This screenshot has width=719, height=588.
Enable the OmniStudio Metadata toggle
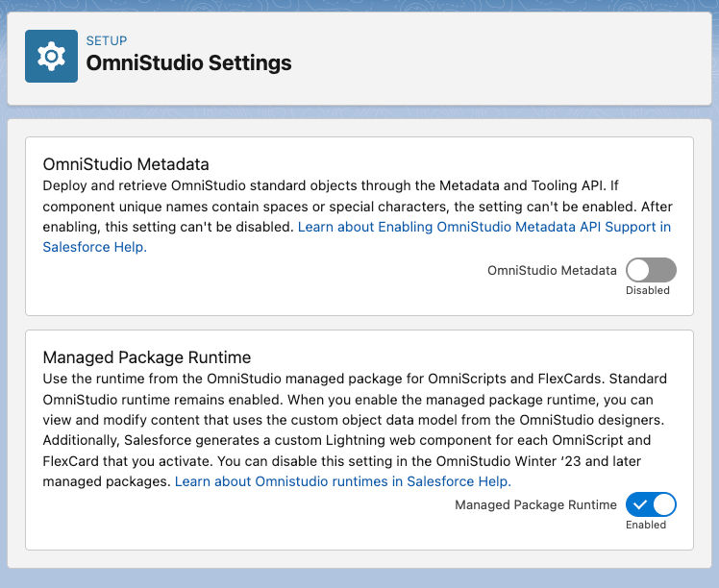pos(651,270)
